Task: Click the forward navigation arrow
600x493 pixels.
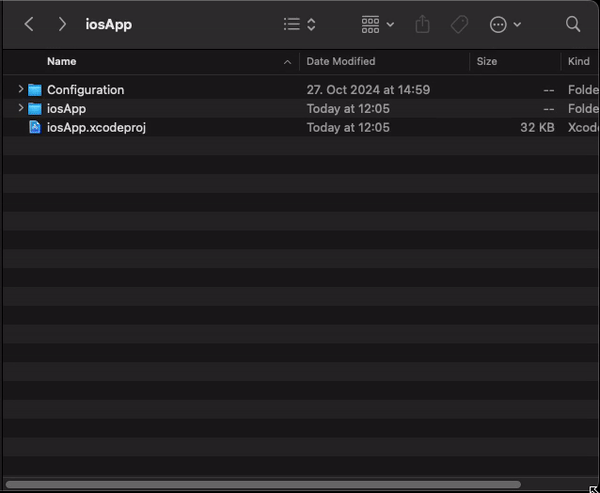Action: point(62,24)
